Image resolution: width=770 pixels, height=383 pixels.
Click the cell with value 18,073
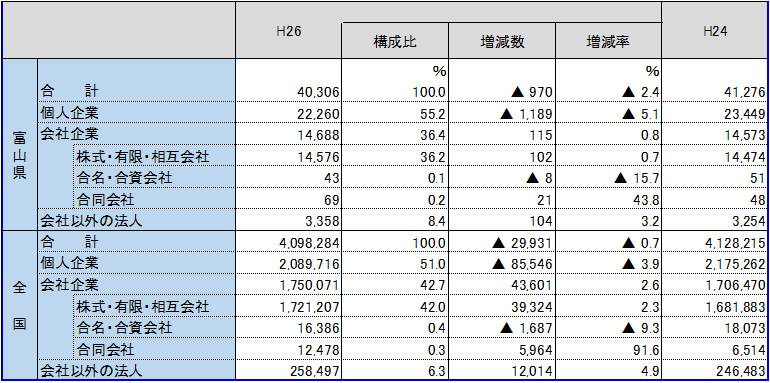point(715,328)
